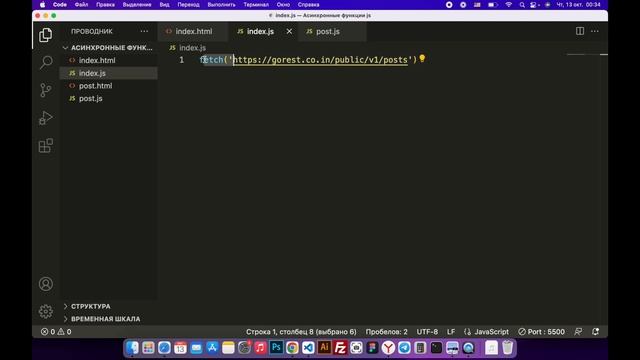Select index.js in the file tree
640x360 pixels.
109,73
